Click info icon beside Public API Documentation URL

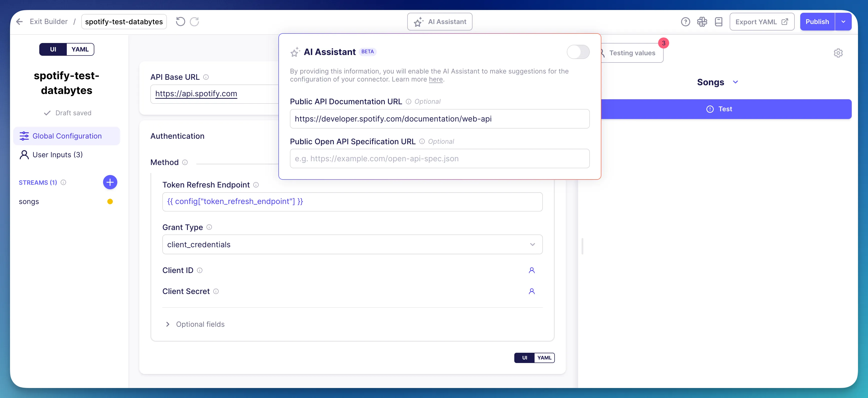[408, 102]
